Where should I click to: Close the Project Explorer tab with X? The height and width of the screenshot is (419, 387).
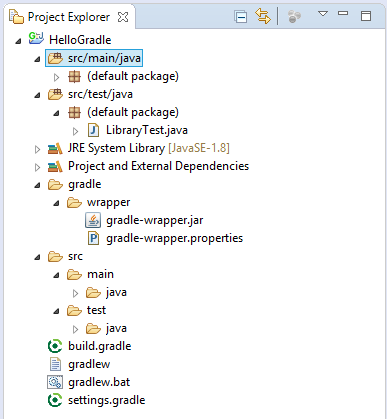coord(123,17)
